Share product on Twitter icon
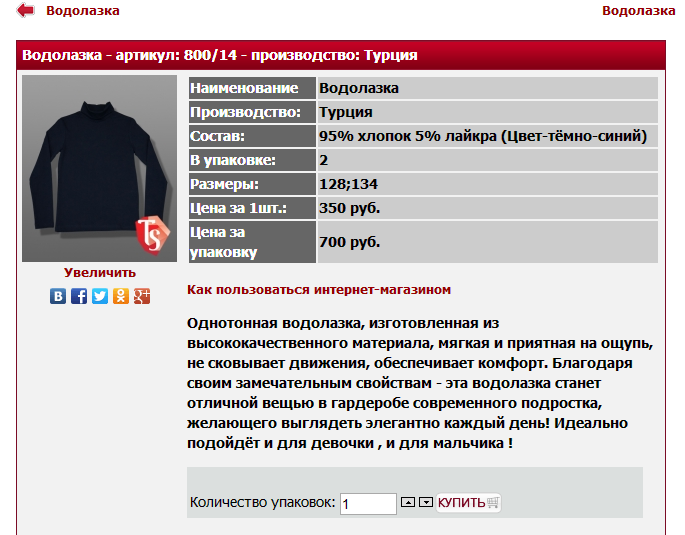Image resolution: width=685 pixels, height=535 pixels. point(100,296)
